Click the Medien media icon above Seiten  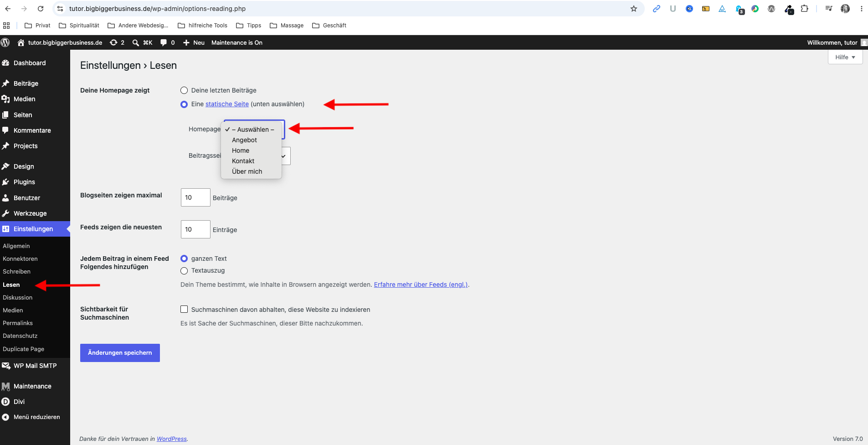point(6,99)
